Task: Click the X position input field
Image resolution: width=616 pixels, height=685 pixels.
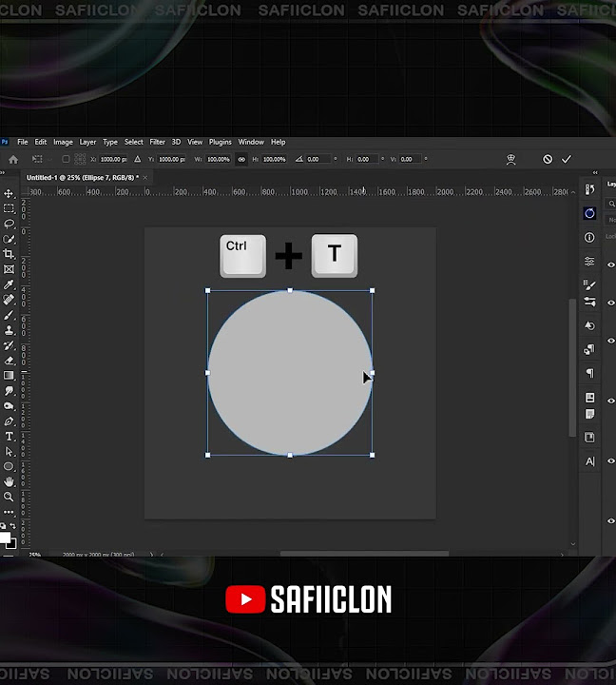Action: [113, 160]
